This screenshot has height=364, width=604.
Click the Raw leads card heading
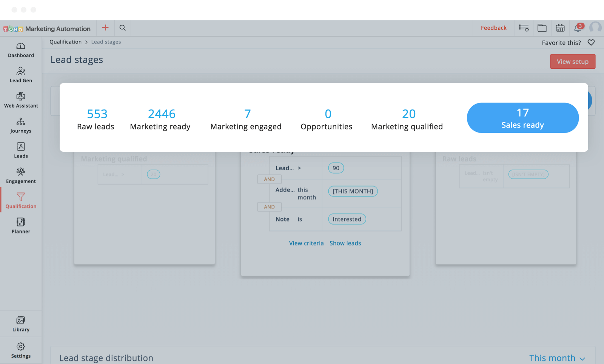[x=459, y=159]
